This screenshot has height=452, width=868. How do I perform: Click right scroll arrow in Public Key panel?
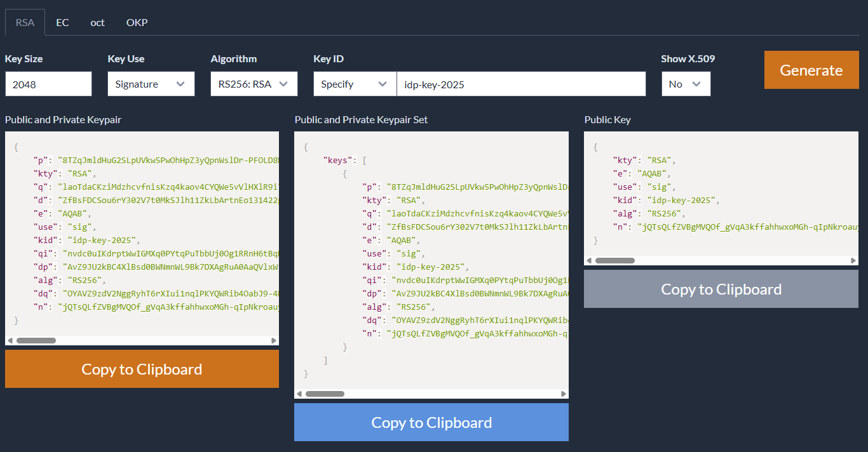tap(853, 260)
